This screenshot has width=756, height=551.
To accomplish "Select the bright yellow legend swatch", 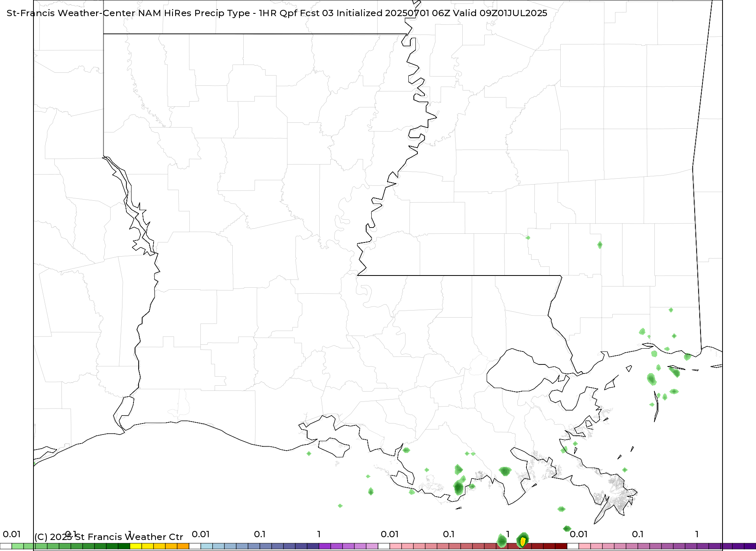I will pyautogui.click(x=136, y=546).
